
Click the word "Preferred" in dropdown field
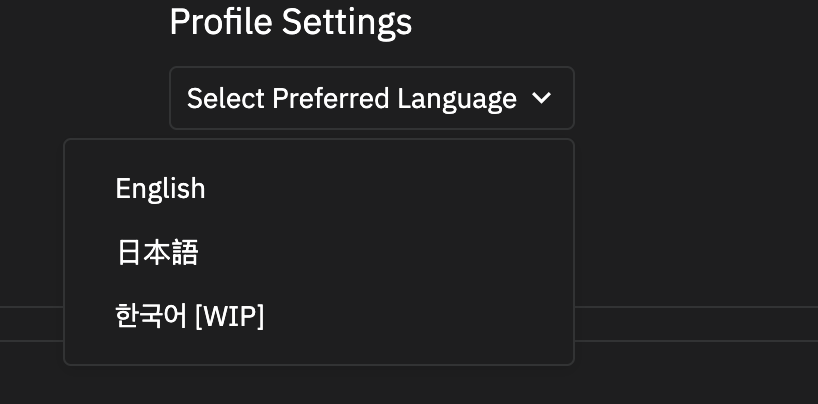click(331, 98)
